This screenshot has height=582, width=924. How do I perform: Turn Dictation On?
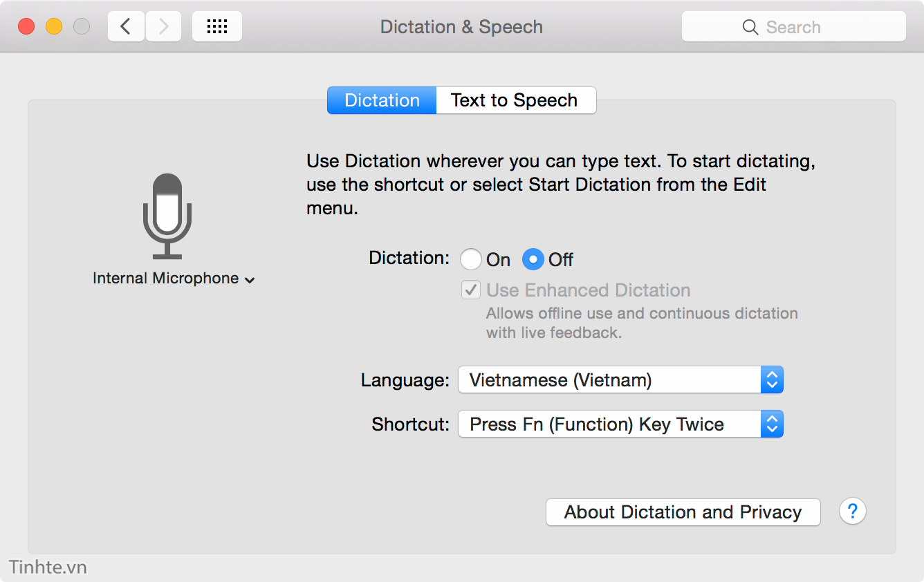[x=471, y=259]
